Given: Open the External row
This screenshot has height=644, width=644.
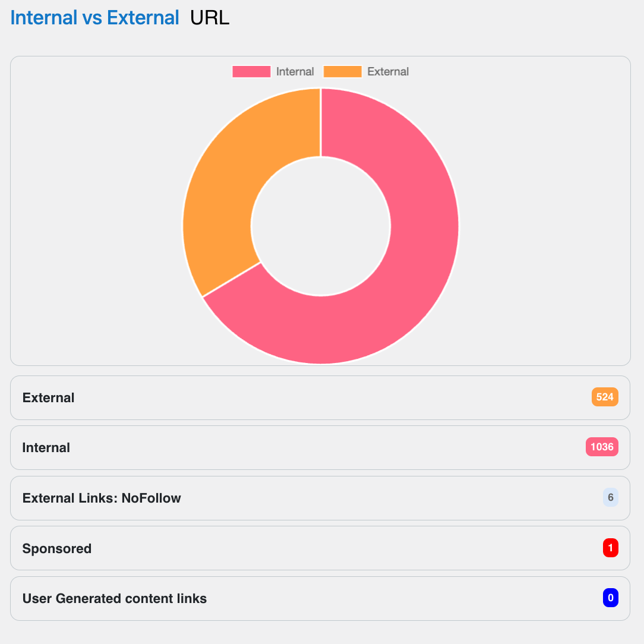Looking at the screenshot, I should 320,397.
